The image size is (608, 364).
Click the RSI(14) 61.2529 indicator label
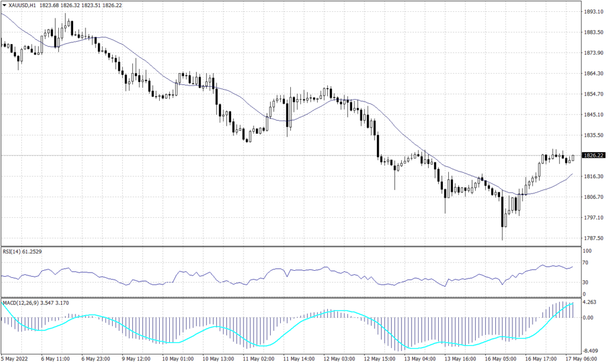point(23,252)
